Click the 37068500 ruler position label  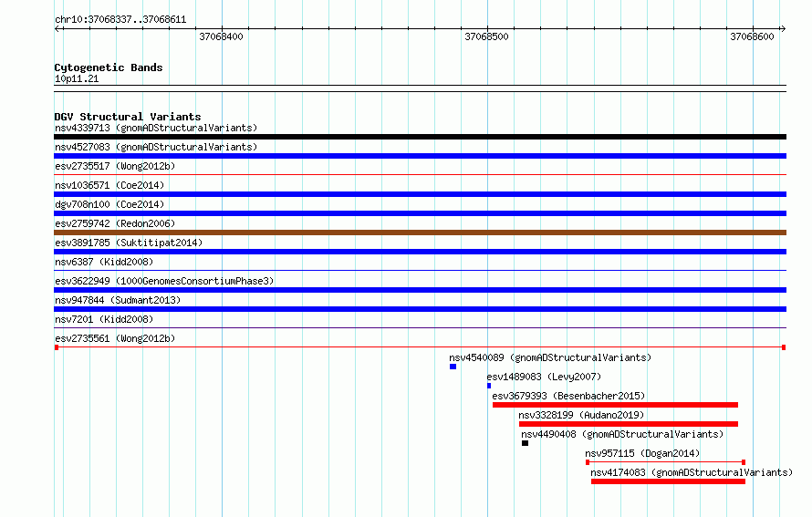pos(487,36)
